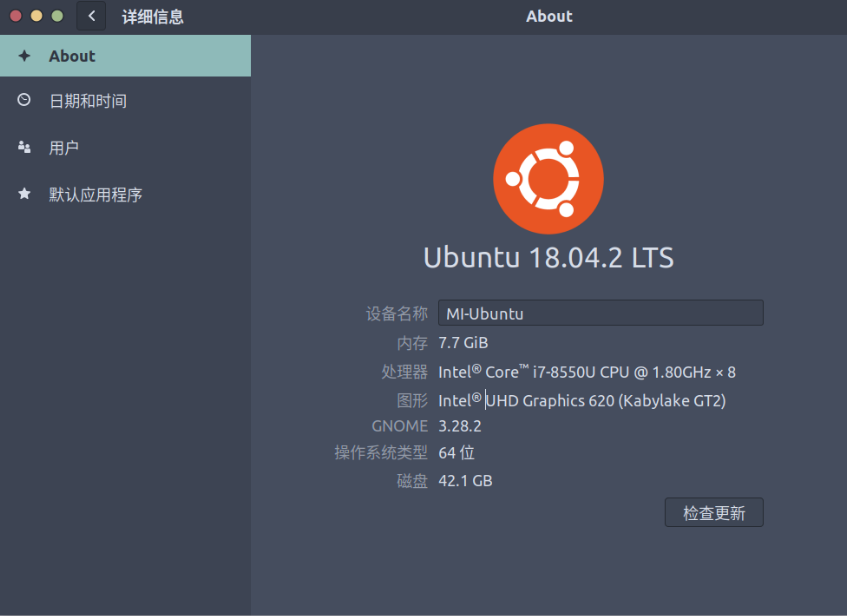
Task: Click the memory value 7.7 GiB
Action: (463, 343)
